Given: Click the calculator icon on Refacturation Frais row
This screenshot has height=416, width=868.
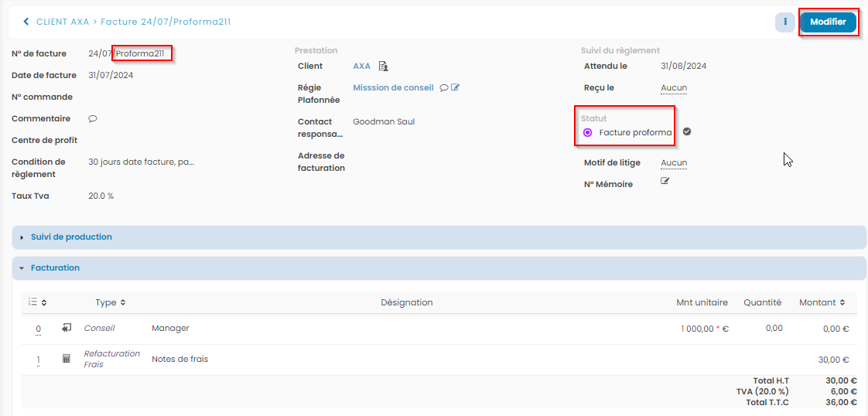Looking at the screenshot, I should click(66, 359).
